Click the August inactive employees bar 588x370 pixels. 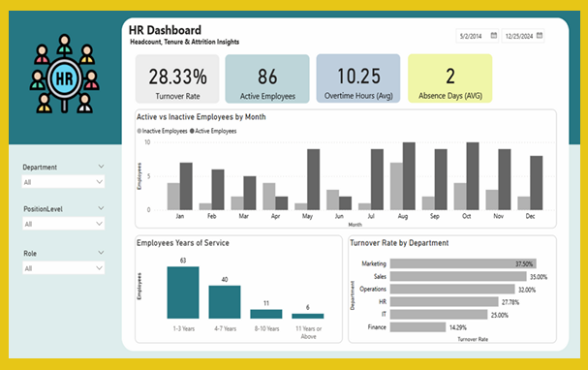coord(396,186)
